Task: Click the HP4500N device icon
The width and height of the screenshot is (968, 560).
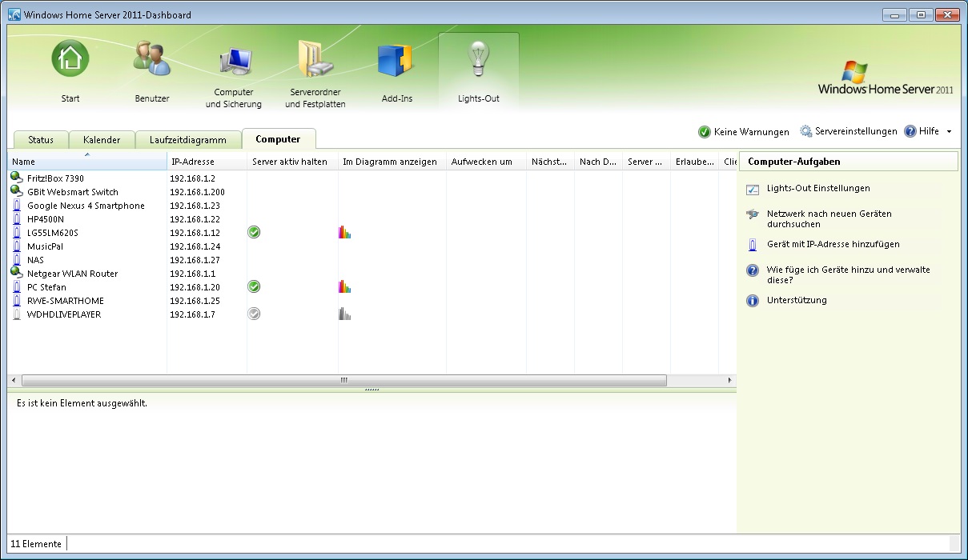Action: [17, 218]
